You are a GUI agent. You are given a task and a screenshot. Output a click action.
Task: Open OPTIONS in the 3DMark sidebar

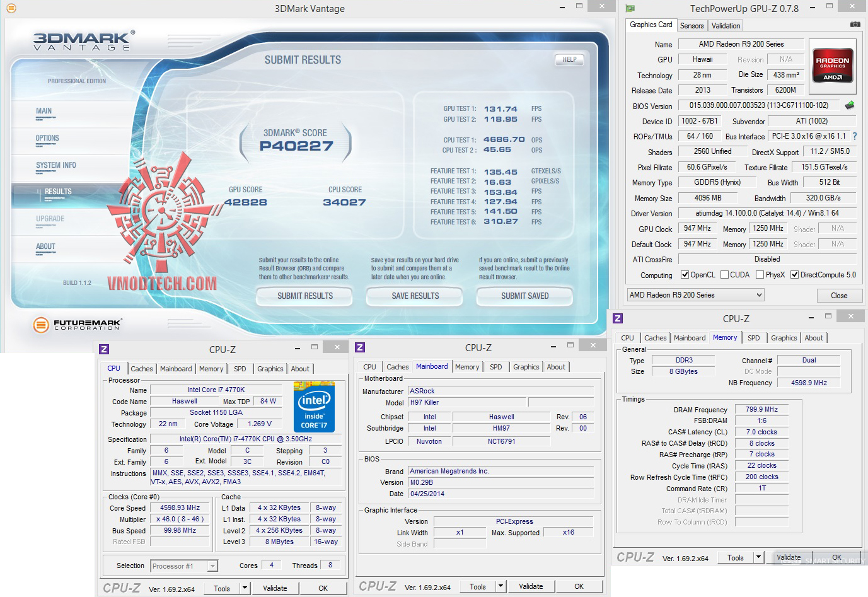click(47, 138)
